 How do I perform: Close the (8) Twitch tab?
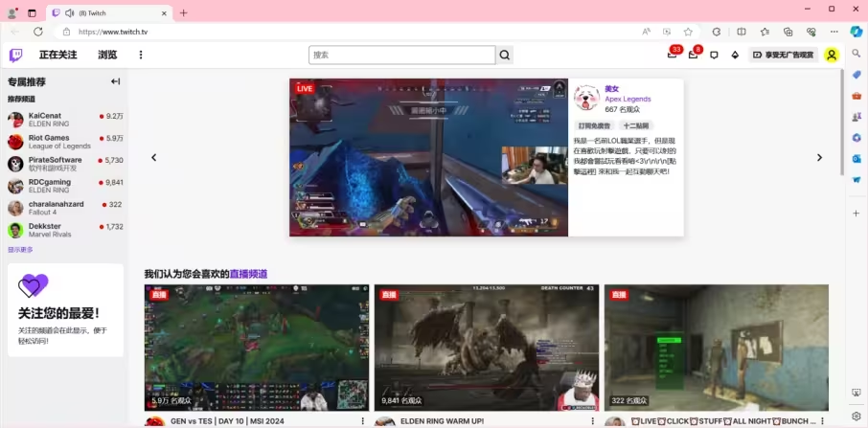pyautogui.click(x=164, y=12)
